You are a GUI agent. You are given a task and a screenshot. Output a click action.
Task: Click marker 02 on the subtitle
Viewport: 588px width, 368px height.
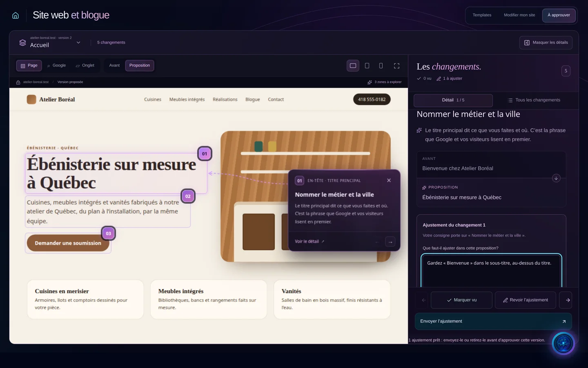(x=188, y=196)
